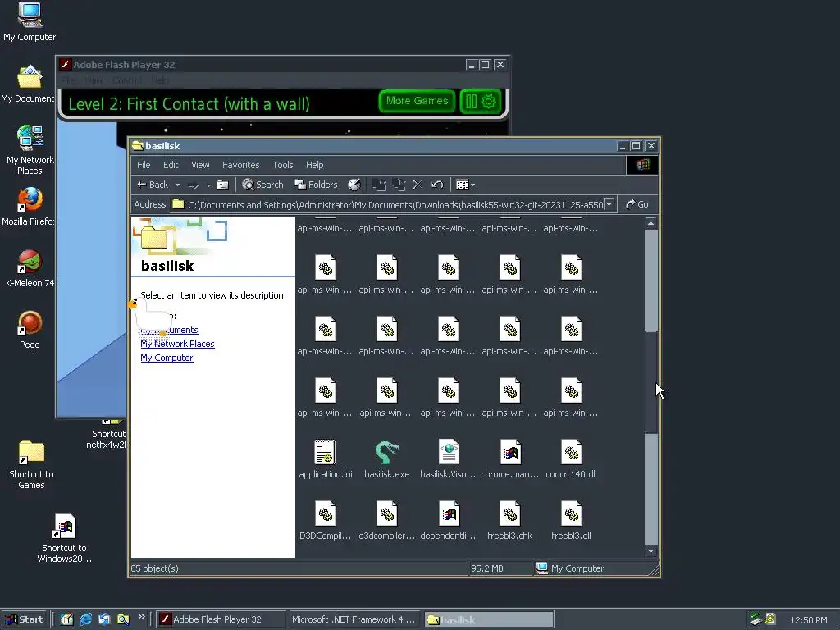Image resolution: width=840 pixels, height=630 pixels.
Task: Switch to Microsoft .NET Framework 4 taskbar button
Action: click(356, 619)
